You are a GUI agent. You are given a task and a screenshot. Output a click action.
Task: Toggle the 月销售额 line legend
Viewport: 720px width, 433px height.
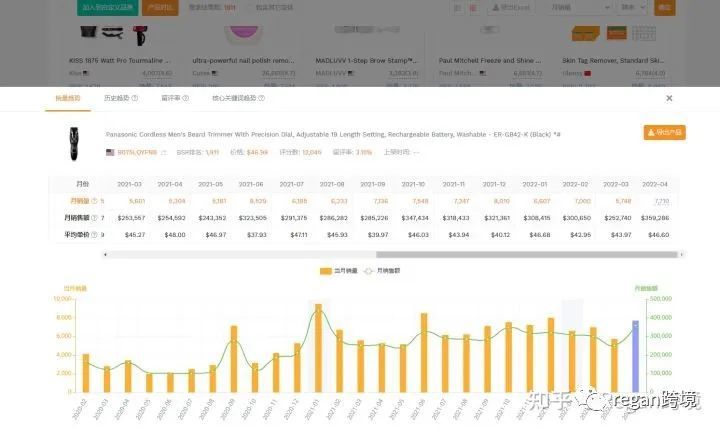[382, 271]
